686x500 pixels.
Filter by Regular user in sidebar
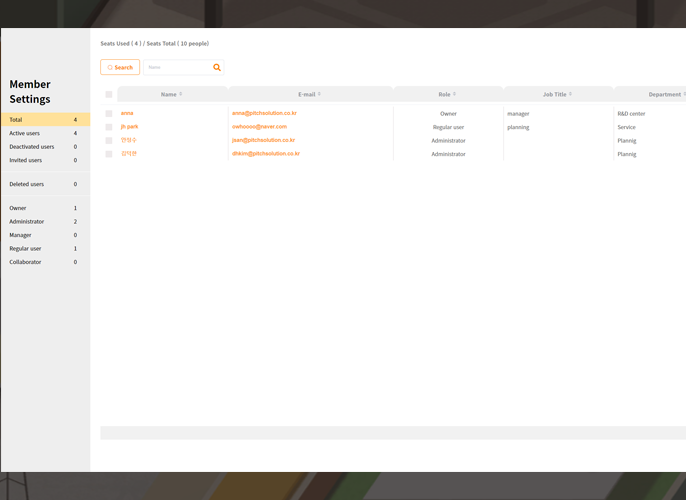46,248
